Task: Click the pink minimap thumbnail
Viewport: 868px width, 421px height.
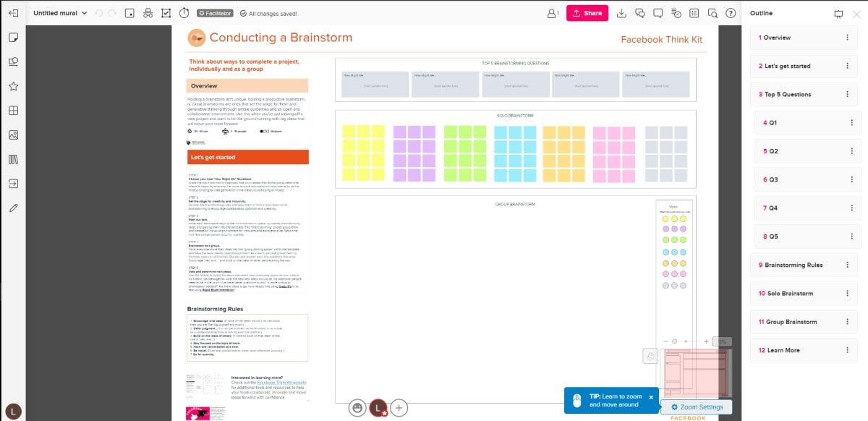Action: [697, 374]
